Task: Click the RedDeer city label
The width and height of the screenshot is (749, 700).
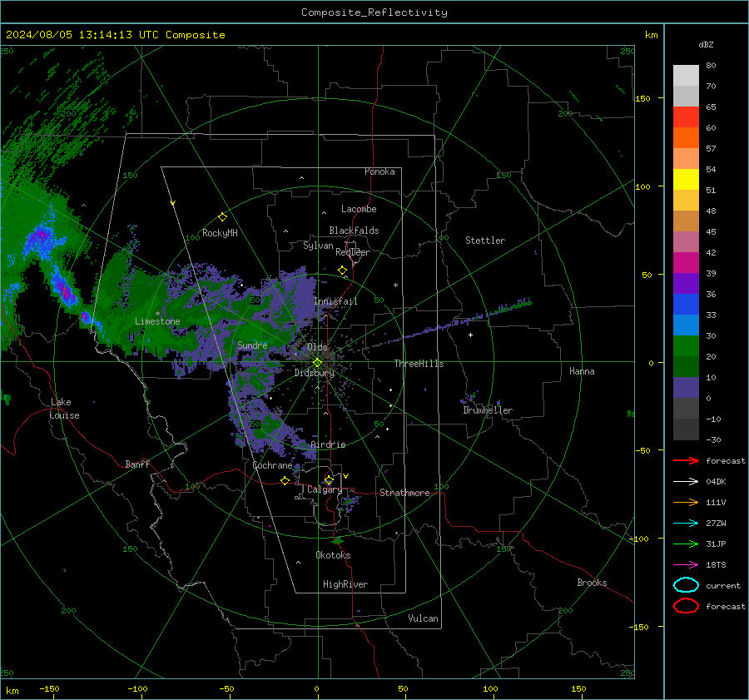Action: (353, 252)
